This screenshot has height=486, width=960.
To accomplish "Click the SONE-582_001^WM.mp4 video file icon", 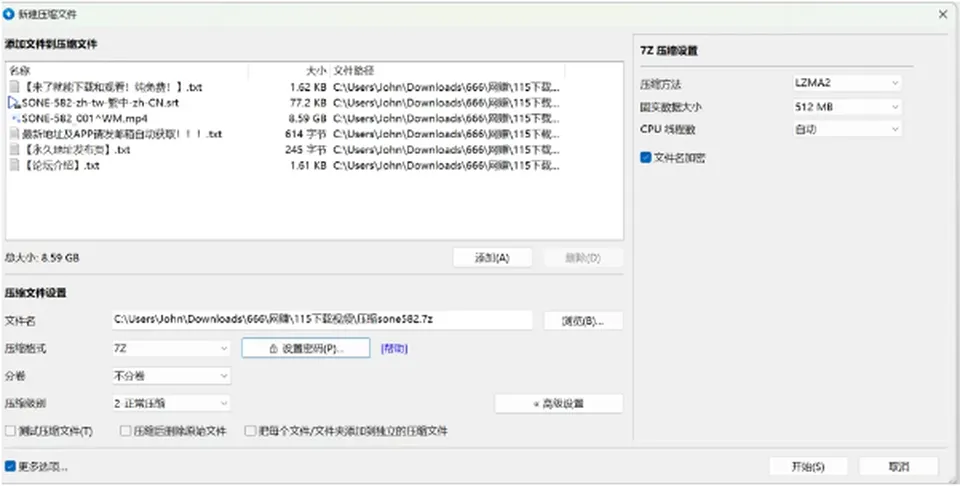I will (x=15, y=118).
